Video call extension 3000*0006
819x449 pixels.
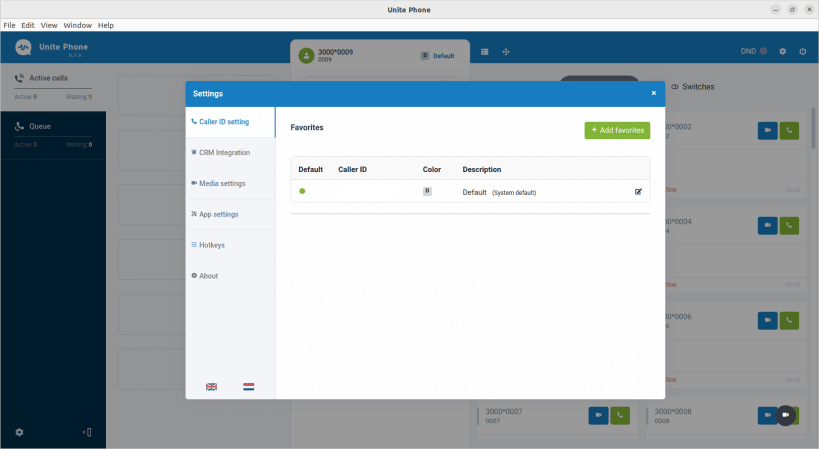pos(768,321)
